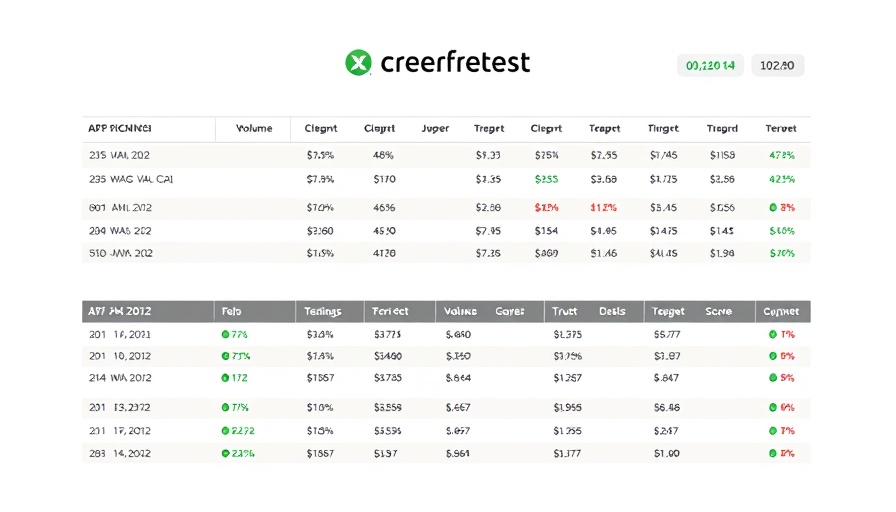Sort by the Tedings column header
This screenshot has height=512, width=896.
point(322,311)
